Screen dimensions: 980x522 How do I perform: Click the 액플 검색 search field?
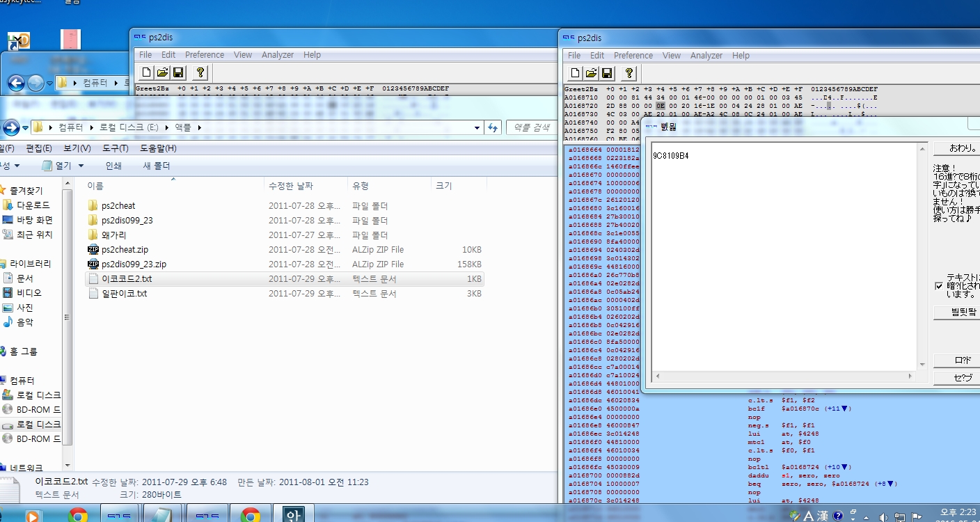click(532, 127)
